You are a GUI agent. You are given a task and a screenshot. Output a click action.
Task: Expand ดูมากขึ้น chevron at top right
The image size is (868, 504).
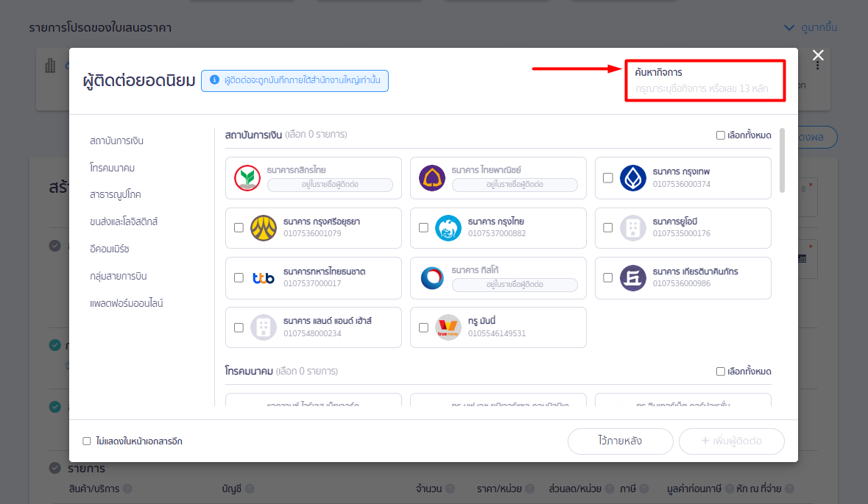(789, 28)
